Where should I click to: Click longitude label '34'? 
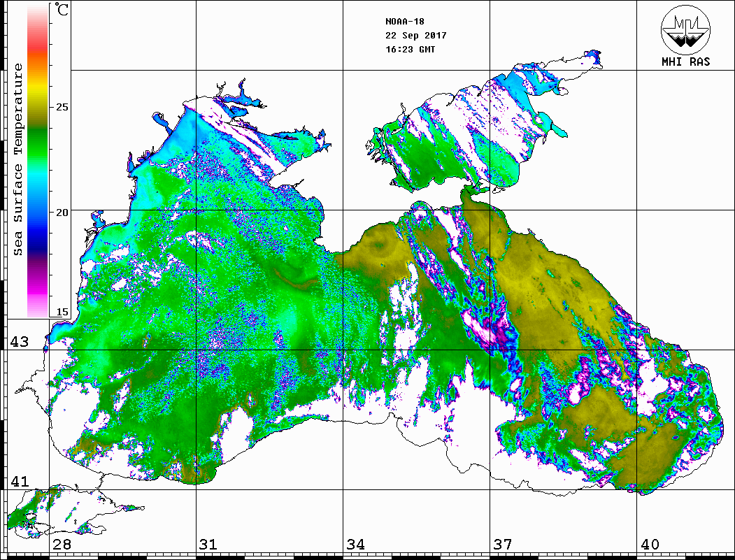(355, 545)
